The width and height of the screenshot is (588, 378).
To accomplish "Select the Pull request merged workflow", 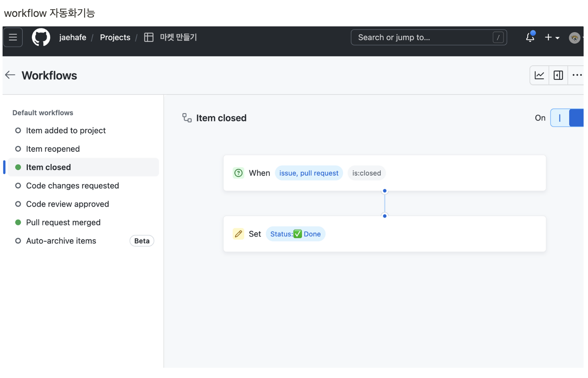I will (x=63, y=223).
